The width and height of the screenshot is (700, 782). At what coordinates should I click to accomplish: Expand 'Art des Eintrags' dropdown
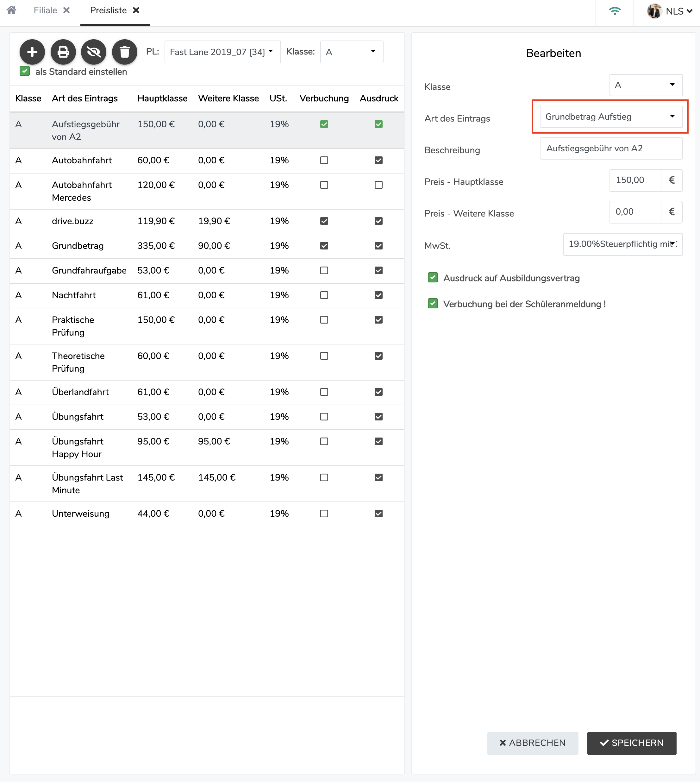611,117
